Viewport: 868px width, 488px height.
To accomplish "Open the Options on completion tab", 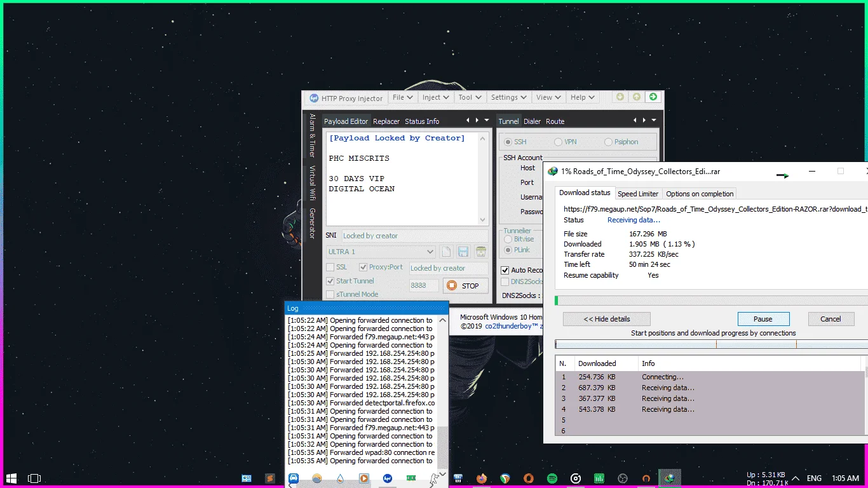I will (x=700, y=194).
